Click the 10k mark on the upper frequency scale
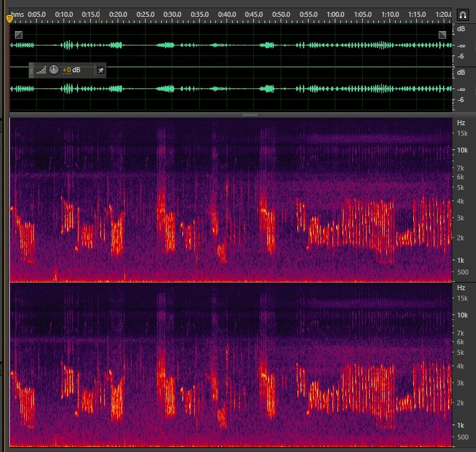 tap(462, 150)
